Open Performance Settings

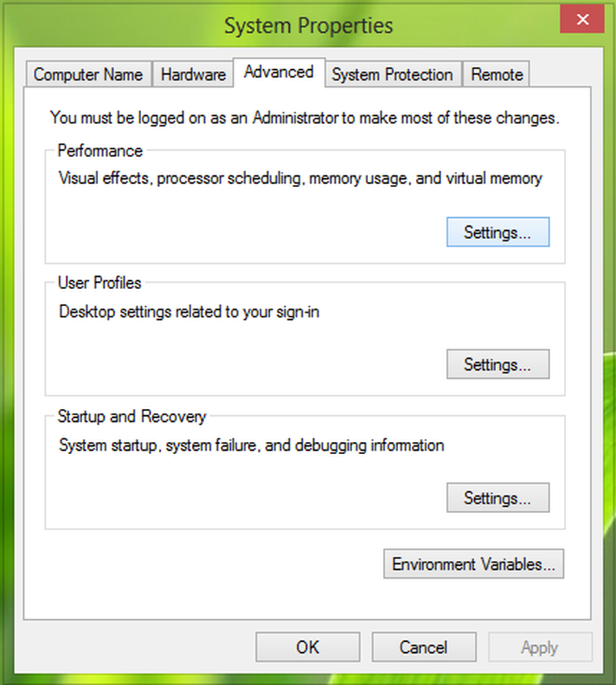[497, 232]
